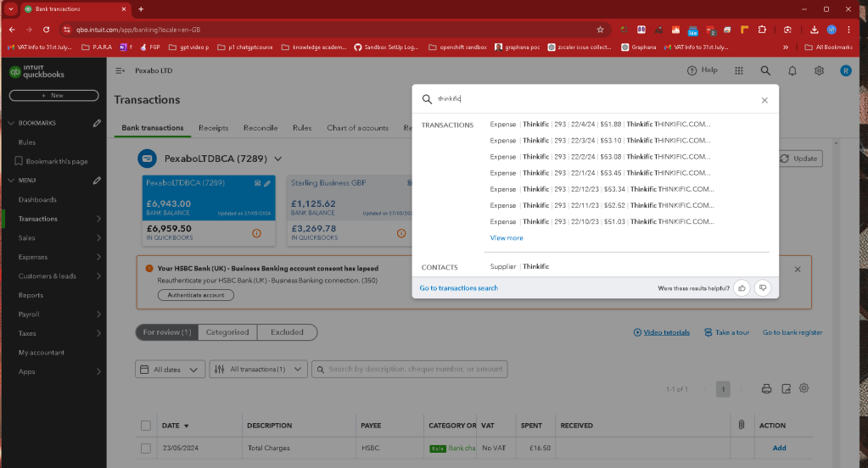Edit PexaboLTDBCA account card pencil icon
Viewport: 868px width, 468px height.
coord(267,183)
